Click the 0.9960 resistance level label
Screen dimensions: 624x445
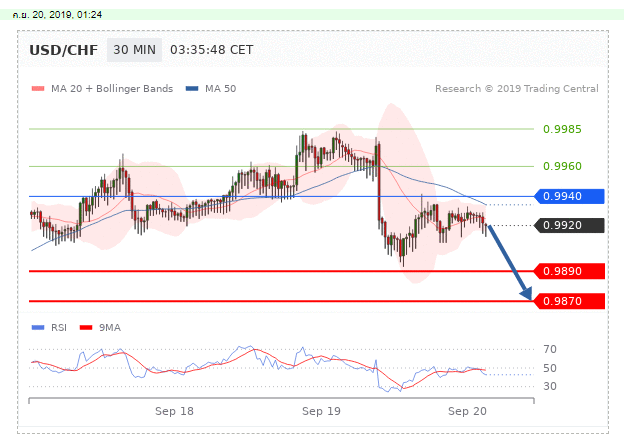[x=562, y=166]
